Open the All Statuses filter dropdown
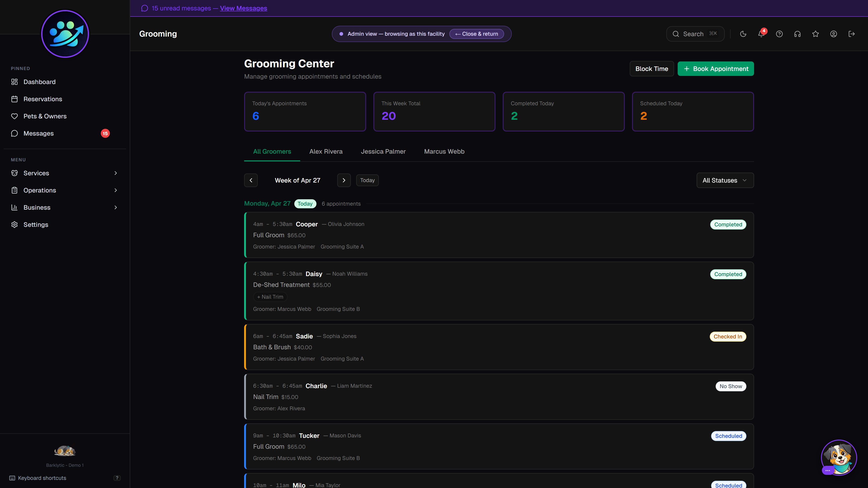The height and width of the screenshot is (488, 868). pyautogui.click(x=725, y=180)
